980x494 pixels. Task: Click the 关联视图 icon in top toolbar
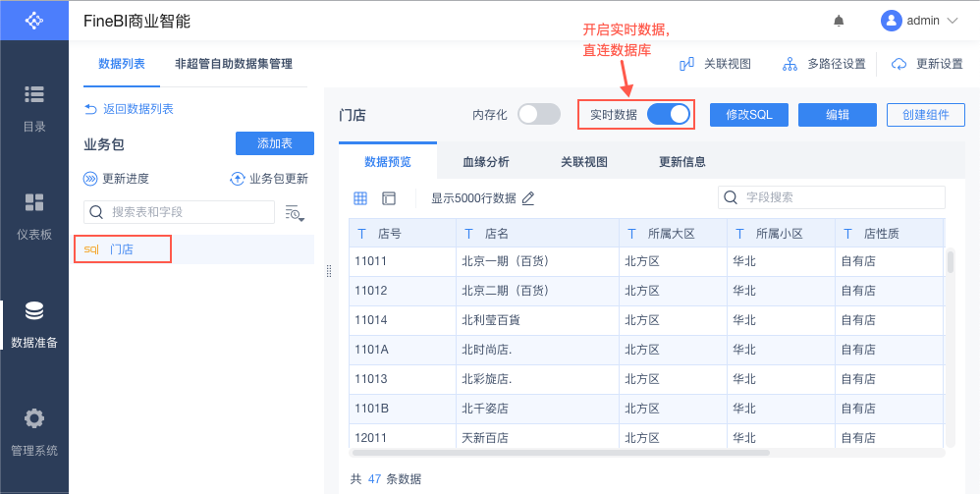(x=687, y=64)
